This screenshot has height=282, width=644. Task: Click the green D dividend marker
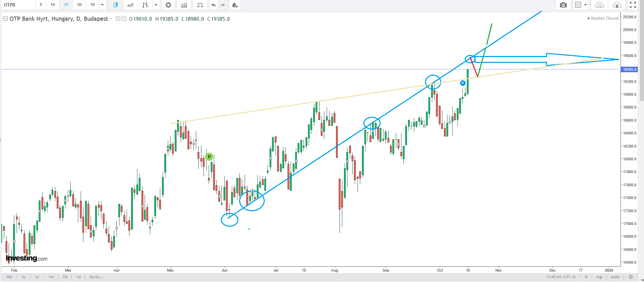pyautogui.click(x=209, y=157)
